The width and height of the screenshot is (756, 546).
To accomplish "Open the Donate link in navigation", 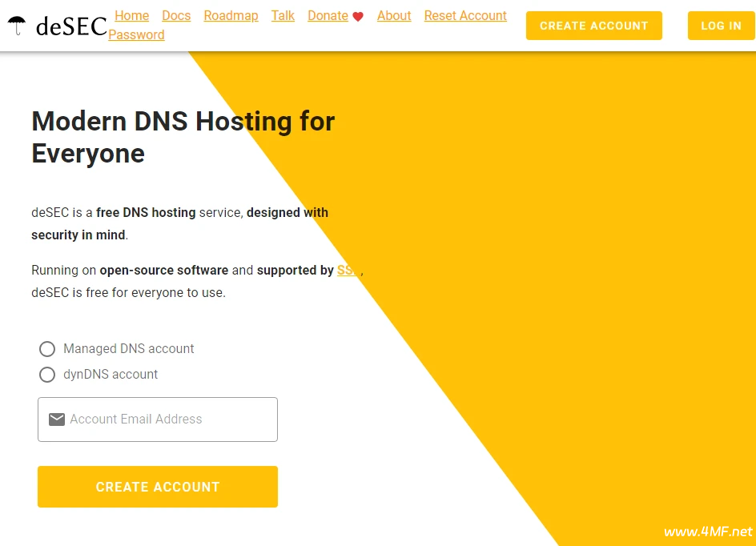I will [x=328, y=15].
